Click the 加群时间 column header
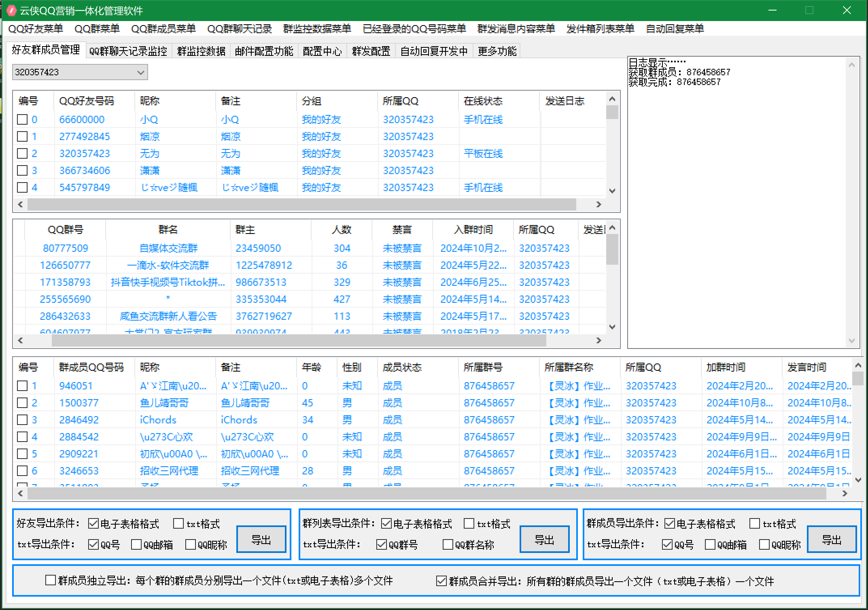 tap(741, 367)
